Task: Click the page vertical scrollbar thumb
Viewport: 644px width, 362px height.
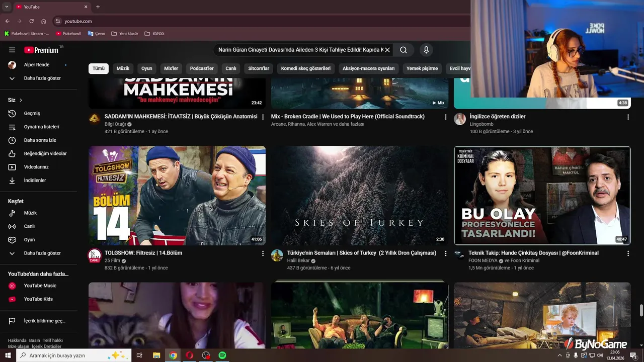Action: (641, 310)
